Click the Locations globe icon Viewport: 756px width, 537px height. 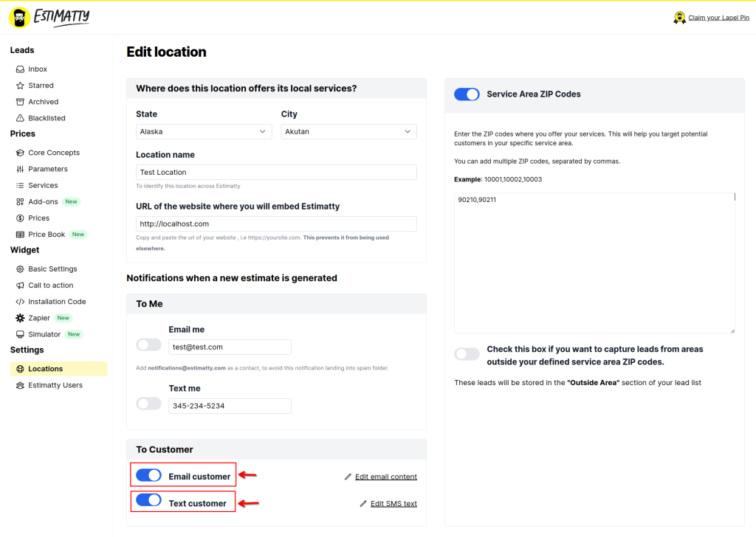(x=20, y=370)
